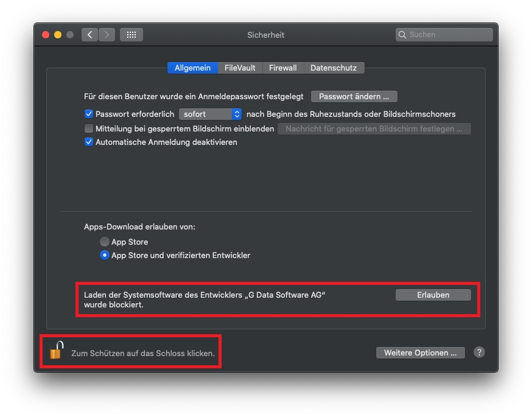Close the Sicherheit window with red button
The image size is (532, 417).
pyautogui.click(x=46, y=35)
